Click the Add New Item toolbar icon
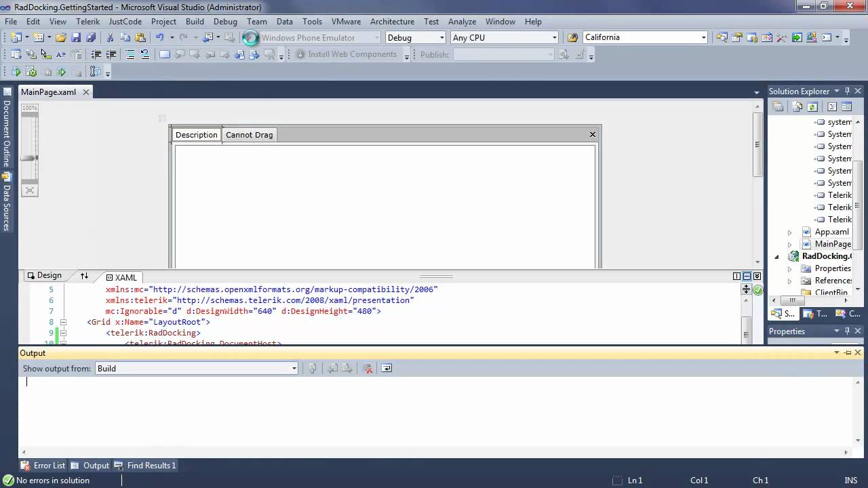The height and width of the screenshot is (488, 868). pyautogui.click(x=39, y=37)
